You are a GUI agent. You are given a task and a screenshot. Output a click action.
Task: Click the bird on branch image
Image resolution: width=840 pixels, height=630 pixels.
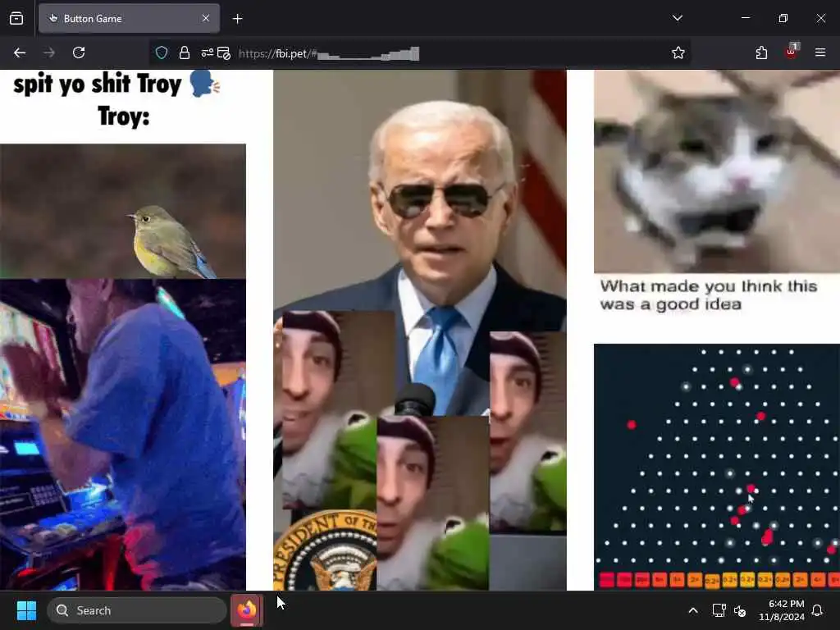tap(123, 211)
